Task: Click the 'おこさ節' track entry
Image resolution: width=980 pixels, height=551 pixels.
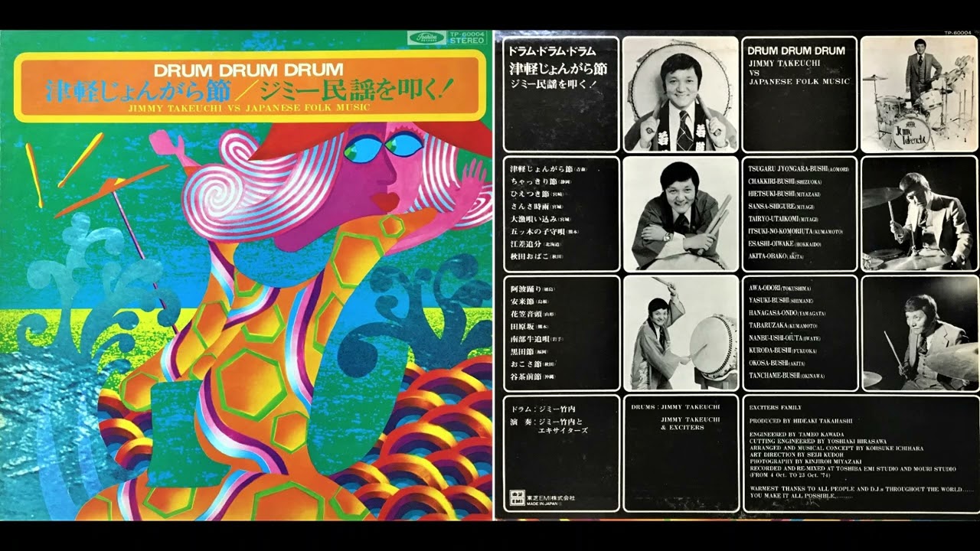Action: [526, 364]
